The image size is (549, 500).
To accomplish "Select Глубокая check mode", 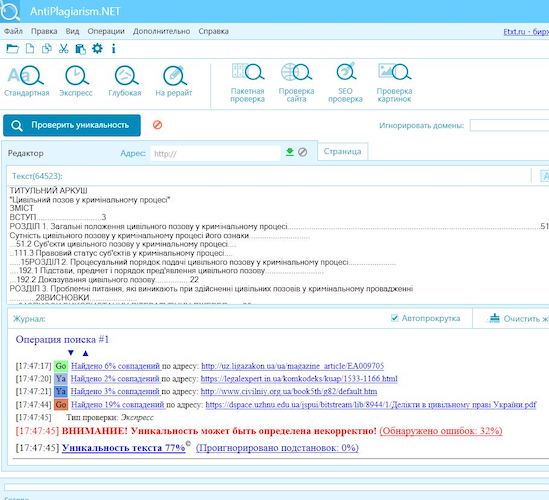I will 125,81.
